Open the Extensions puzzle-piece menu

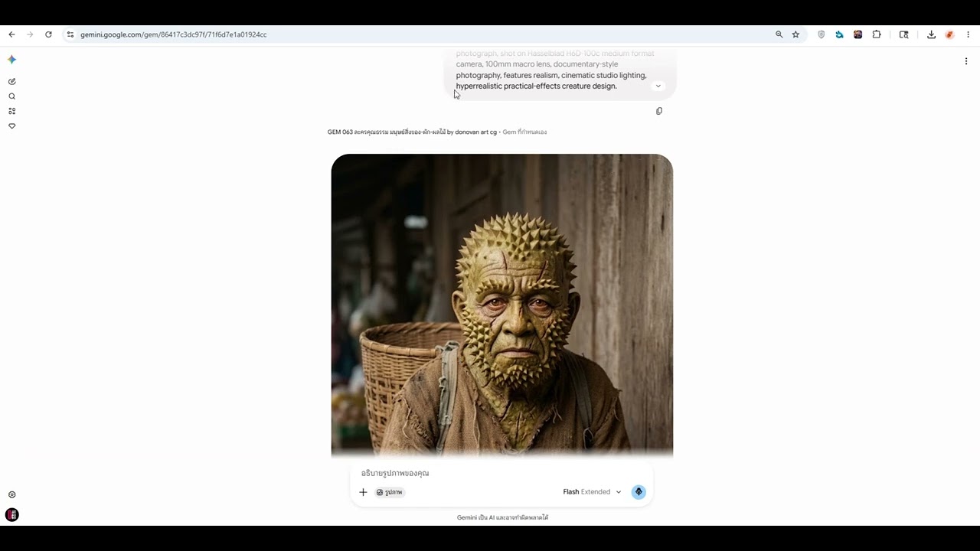(x=877, y=34)
